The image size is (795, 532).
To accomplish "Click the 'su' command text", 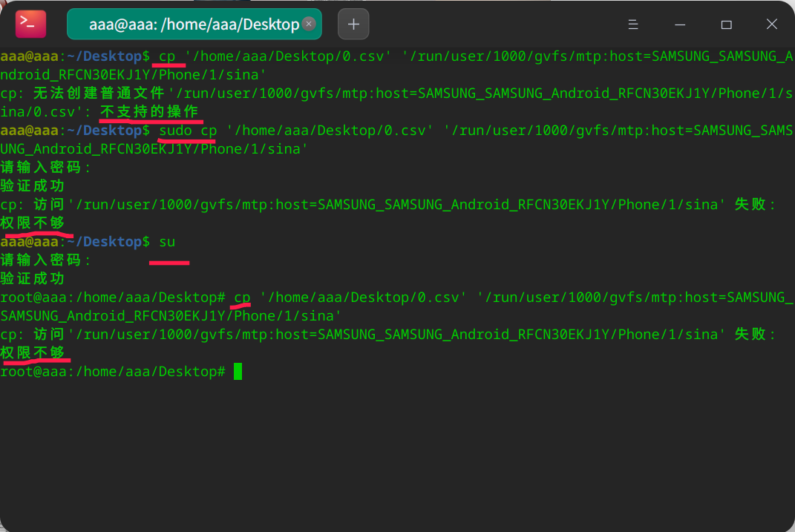I will pos(167,242).
